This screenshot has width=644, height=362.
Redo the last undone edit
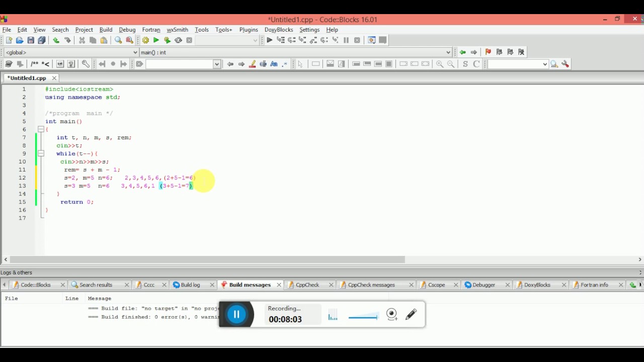pyautogui.click(x=67, y=40)
